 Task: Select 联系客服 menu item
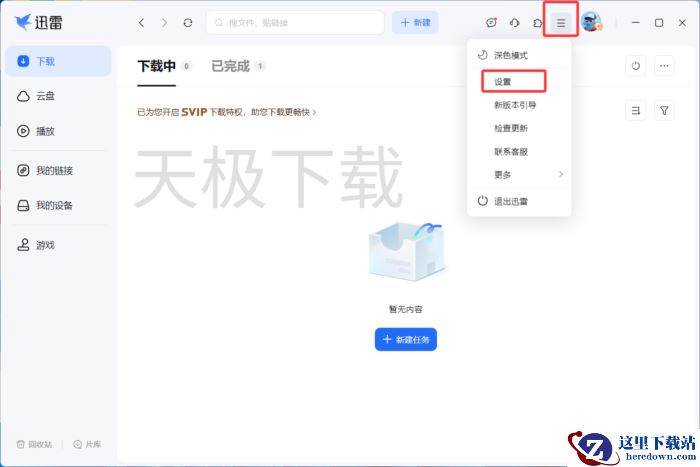[519, 152]
